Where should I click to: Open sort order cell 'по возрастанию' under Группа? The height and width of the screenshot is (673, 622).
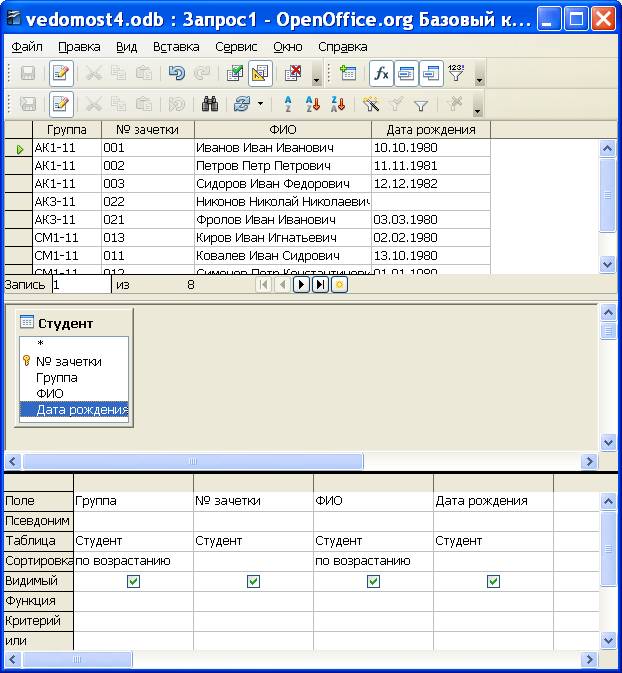tap(132, 561)
